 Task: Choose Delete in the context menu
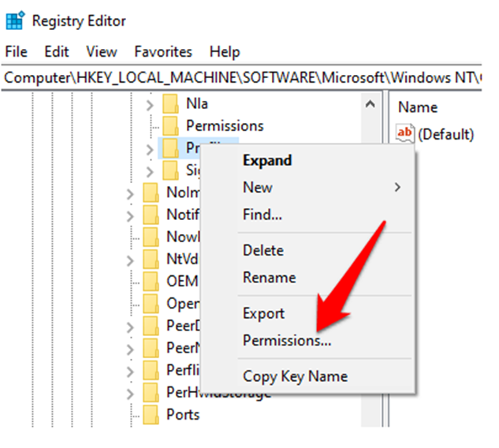(307, 250)
